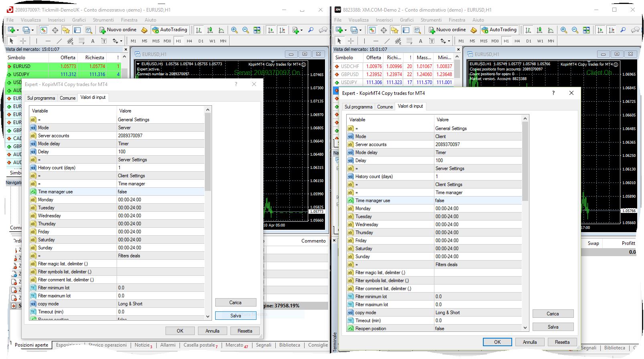Click MetaEditor book icon in XM toolbar
644x359 pixels.
click(x=474, y=30)
